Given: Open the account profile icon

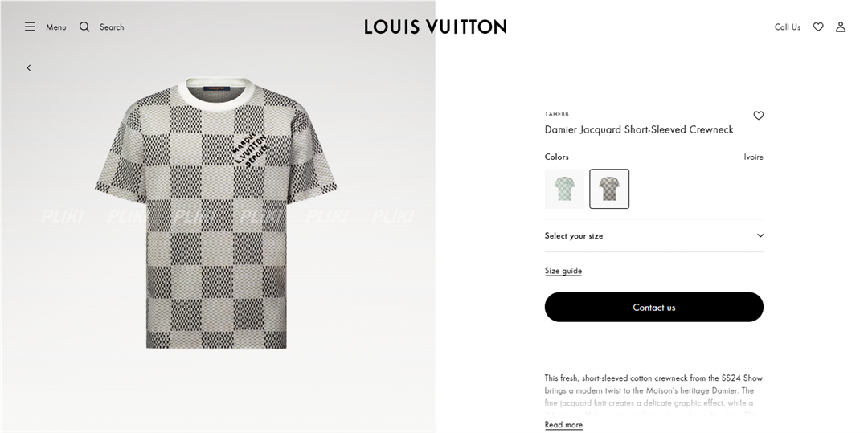Looking at the screenshot, I should point(841,27).
